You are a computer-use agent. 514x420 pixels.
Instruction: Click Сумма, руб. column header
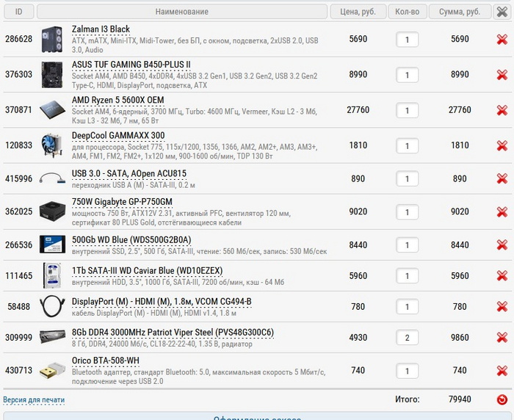tap(460, 12)
